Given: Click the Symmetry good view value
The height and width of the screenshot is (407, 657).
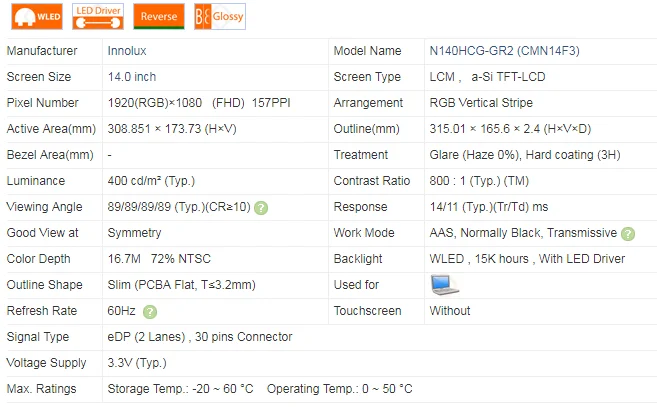Looking at the screenshot, I should [135, 233].
